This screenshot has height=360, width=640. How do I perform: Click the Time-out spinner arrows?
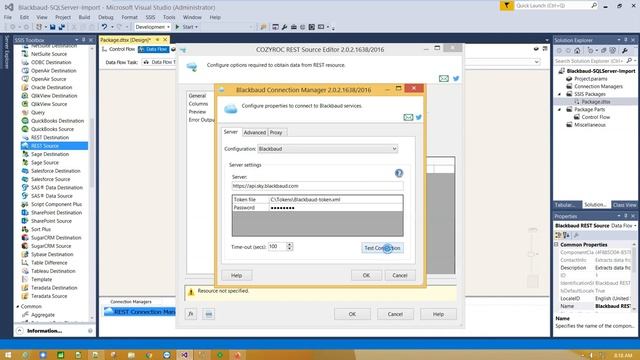[x=290, y=247]
